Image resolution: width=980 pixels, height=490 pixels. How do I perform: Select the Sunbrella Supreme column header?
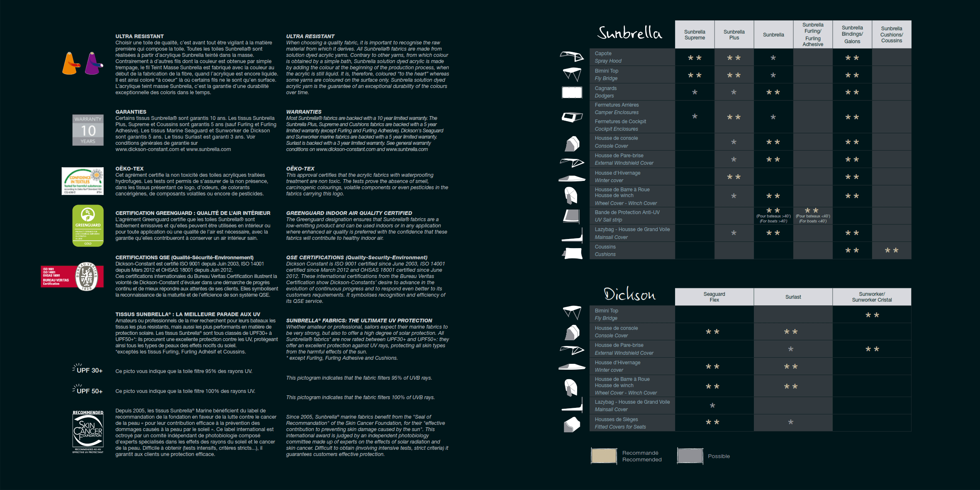click(x=695, y=34)
